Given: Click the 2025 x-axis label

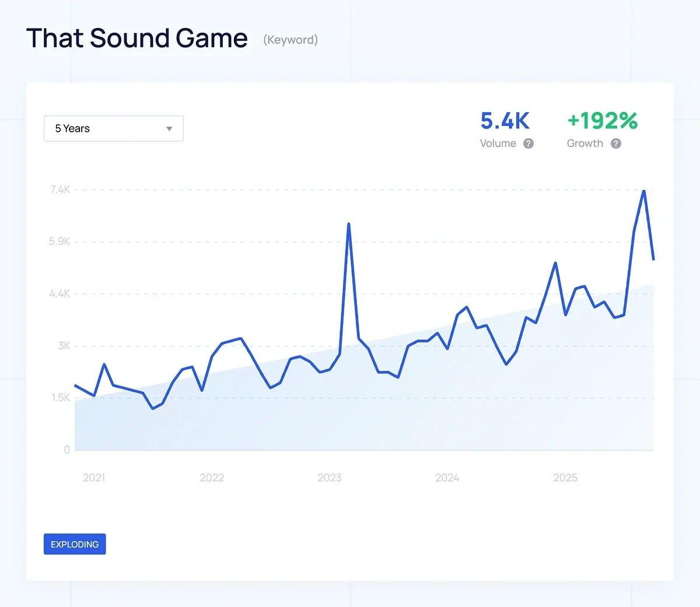Looking at the screenshot, I should click(x=565, y=478).
